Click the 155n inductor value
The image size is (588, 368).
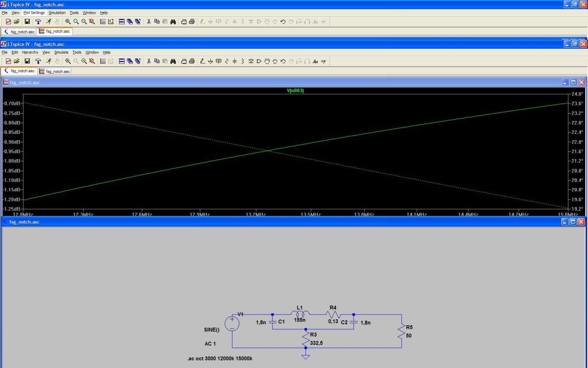(300, 320)
